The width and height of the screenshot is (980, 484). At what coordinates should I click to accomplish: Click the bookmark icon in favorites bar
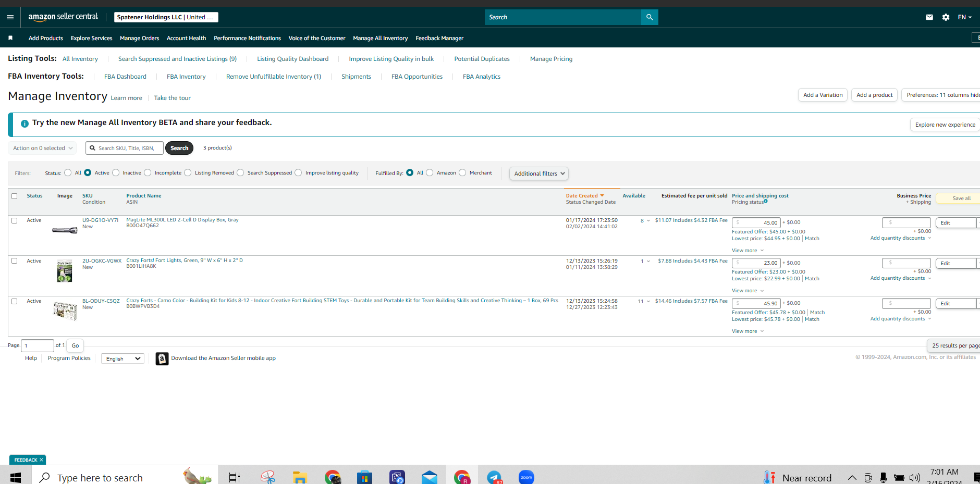pos(10,38)
